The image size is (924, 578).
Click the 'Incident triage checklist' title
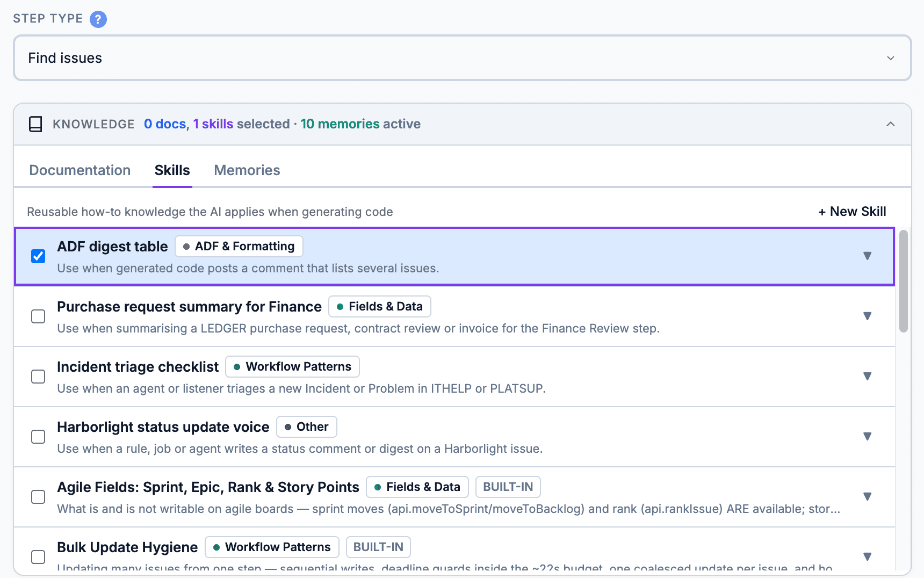[x=138, y=367]
